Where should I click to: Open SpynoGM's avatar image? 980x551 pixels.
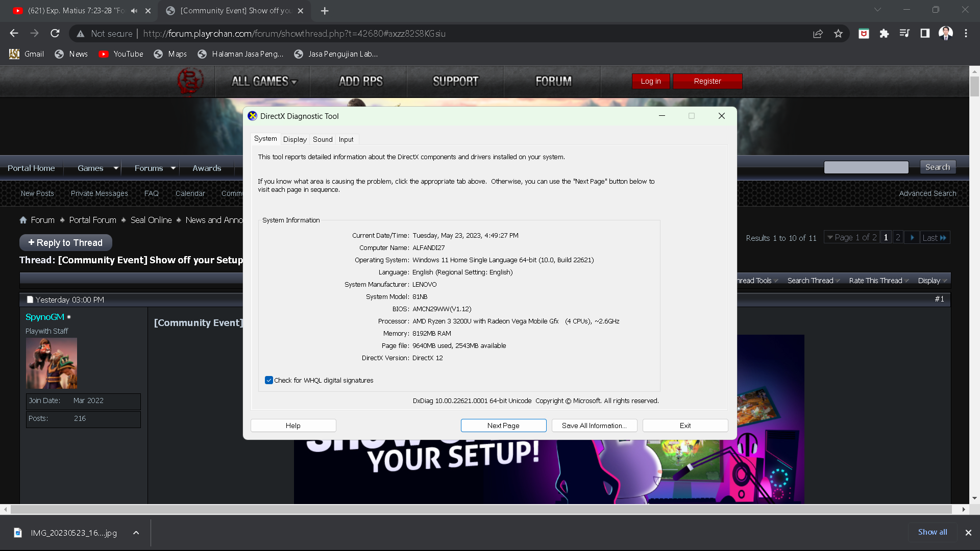tap(52, 363)
